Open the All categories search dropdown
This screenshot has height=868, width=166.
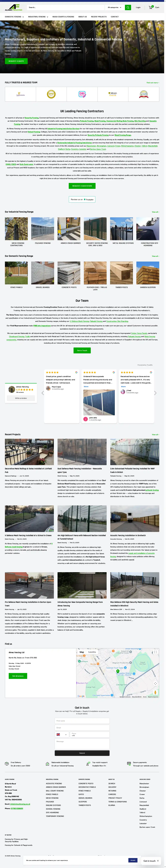point(114,7)
